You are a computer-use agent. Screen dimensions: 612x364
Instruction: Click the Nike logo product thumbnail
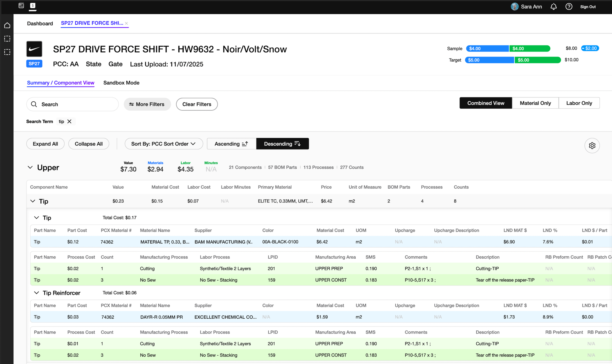(x=34, y=49)
